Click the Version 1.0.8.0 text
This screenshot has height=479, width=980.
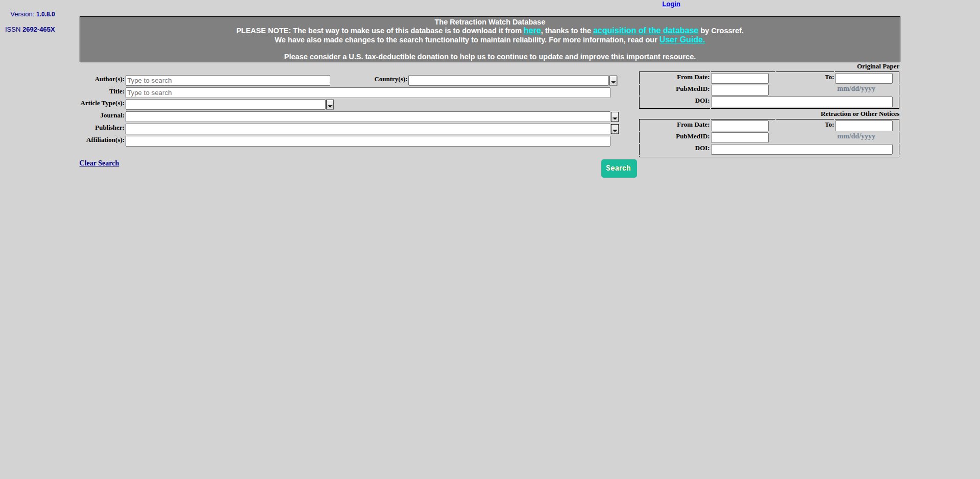[33, 14]
